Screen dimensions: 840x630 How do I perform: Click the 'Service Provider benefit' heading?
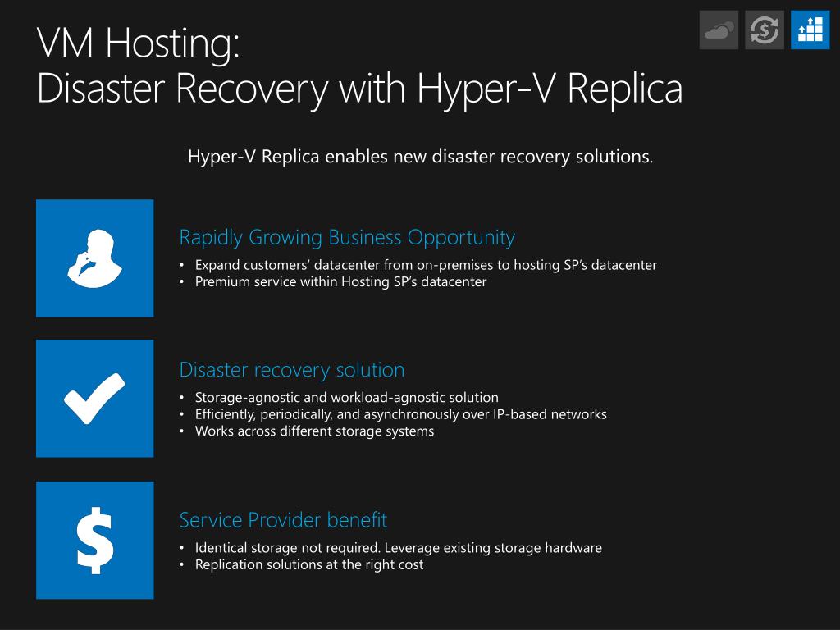(283, 520)
